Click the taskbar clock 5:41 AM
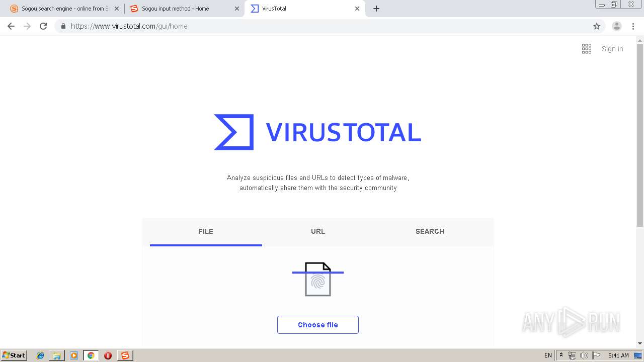Screen dimensions: 644x362 pos(618,355)
